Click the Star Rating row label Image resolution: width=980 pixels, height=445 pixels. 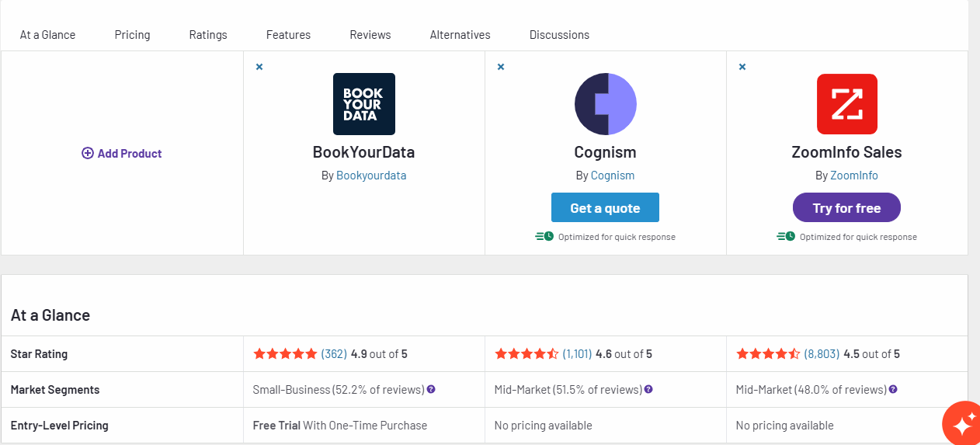[39, 353]
